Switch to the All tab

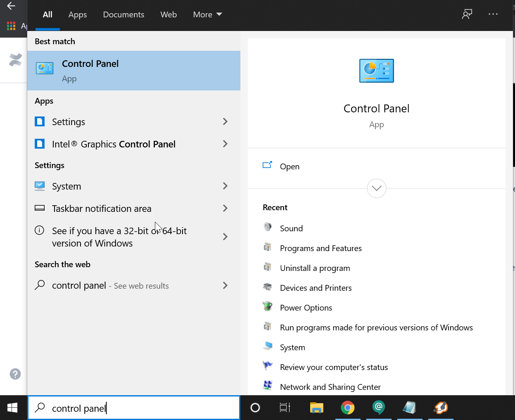47,14
